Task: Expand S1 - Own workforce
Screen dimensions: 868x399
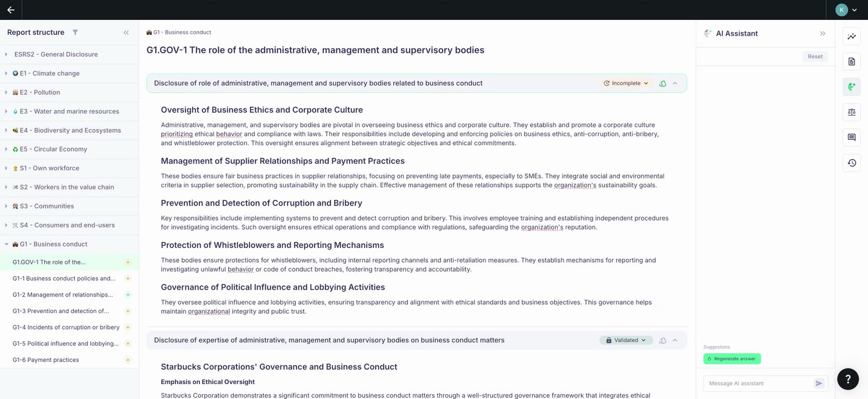Action: pyautogui.click(x=6, y=168)
